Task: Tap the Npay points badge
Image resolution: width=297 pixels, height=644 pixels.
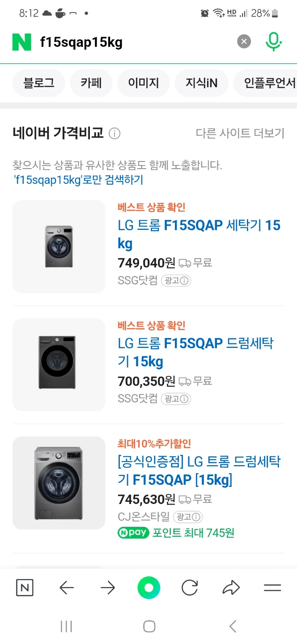Action: pyautogui.click(x=133, y=533)
